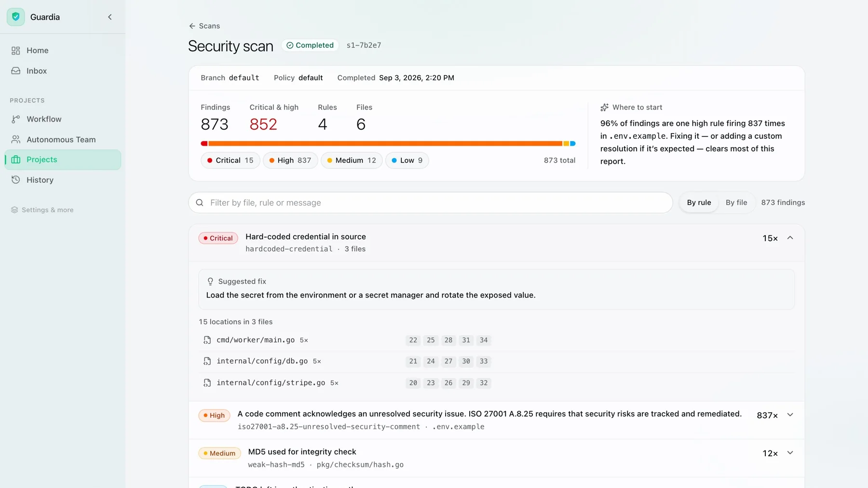The image size is (868, 488).
Task: Click the blue Low segment of severity bar
Action: (x=573, y=144)
